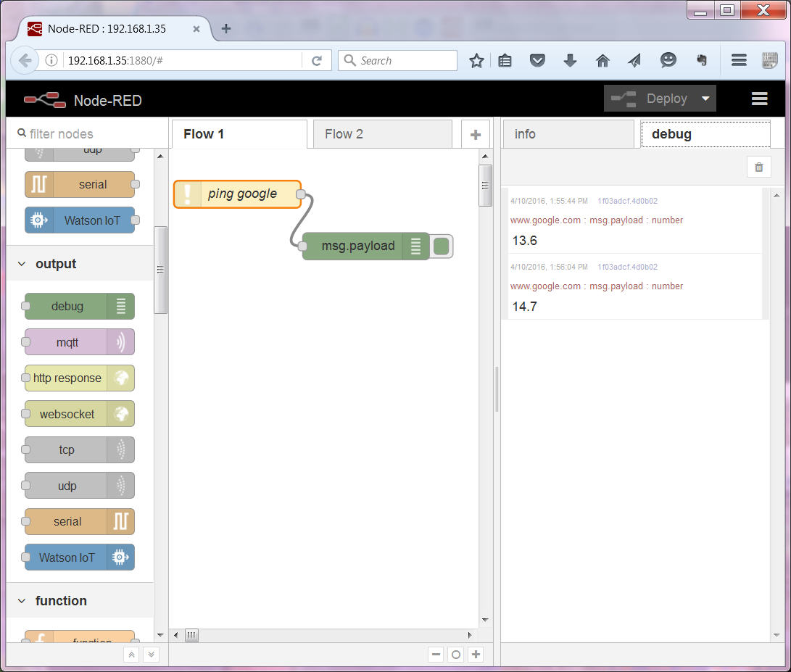
Task: Click the plus icon to add a new flow
Action: pos(476,135)
